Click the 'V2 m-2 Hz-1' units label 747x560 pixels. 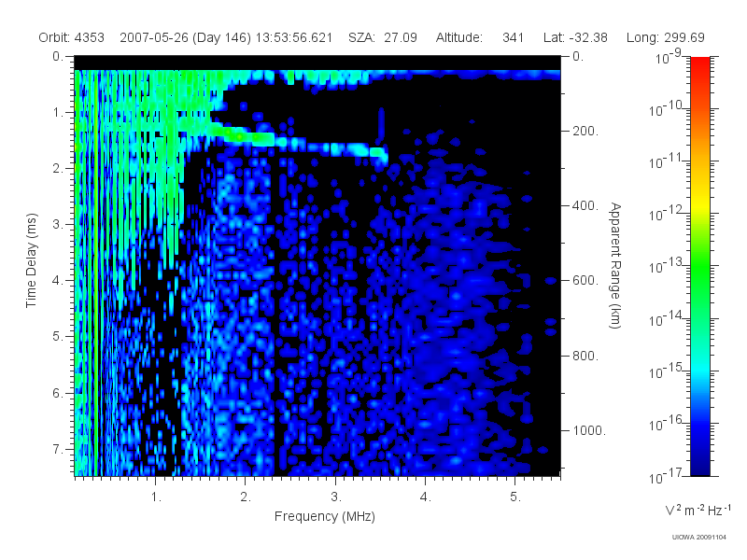698,510
